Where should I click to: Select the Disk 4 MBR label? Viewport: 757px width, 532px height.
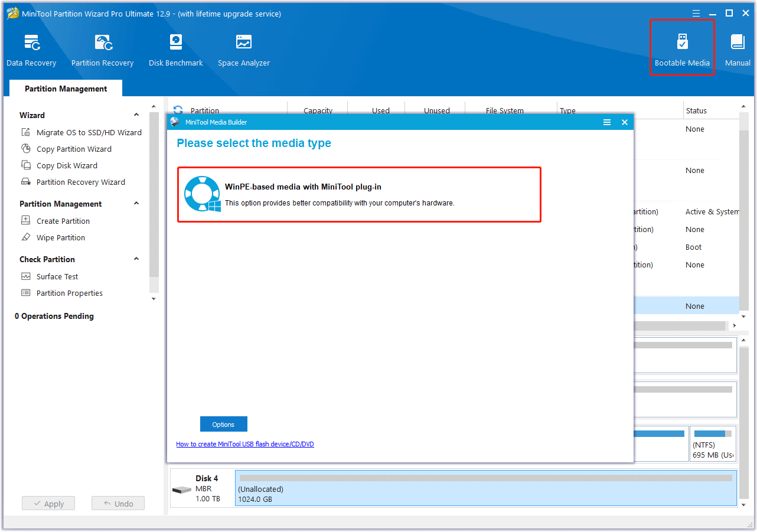click(204, 489)
